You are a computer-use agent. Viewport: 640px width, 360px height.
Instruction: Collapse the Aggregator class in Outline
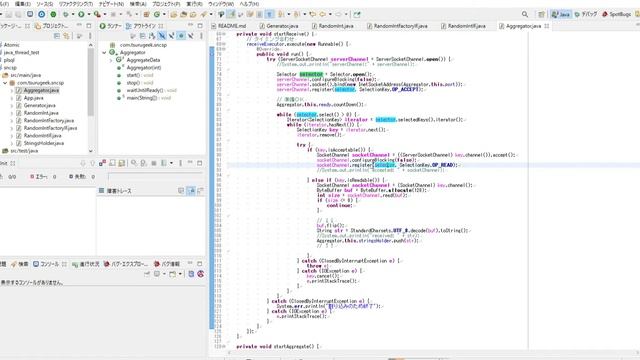click(x=104, y=53)
